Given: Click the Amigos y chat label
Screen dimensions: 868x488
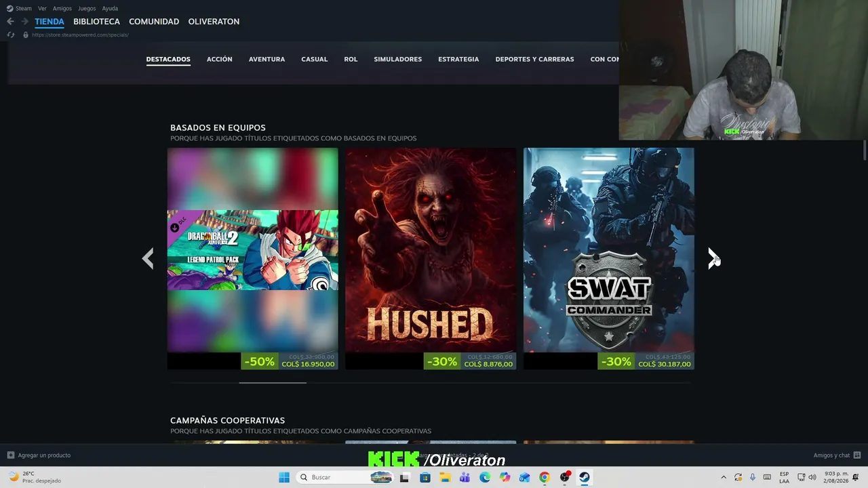Looking at the screenshot, I should click(x=831, y=455).
